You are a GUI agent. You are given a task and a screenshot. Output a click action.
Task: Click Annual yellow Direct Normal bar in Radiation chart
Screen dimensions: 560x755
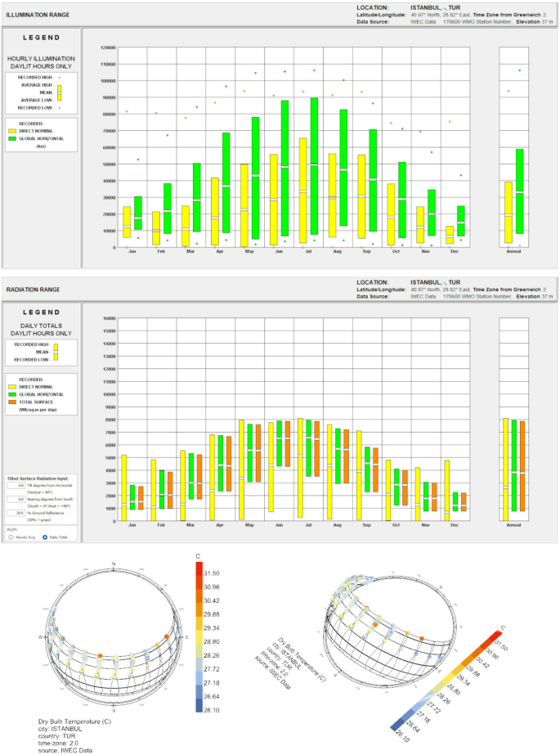tap(505, 470)
